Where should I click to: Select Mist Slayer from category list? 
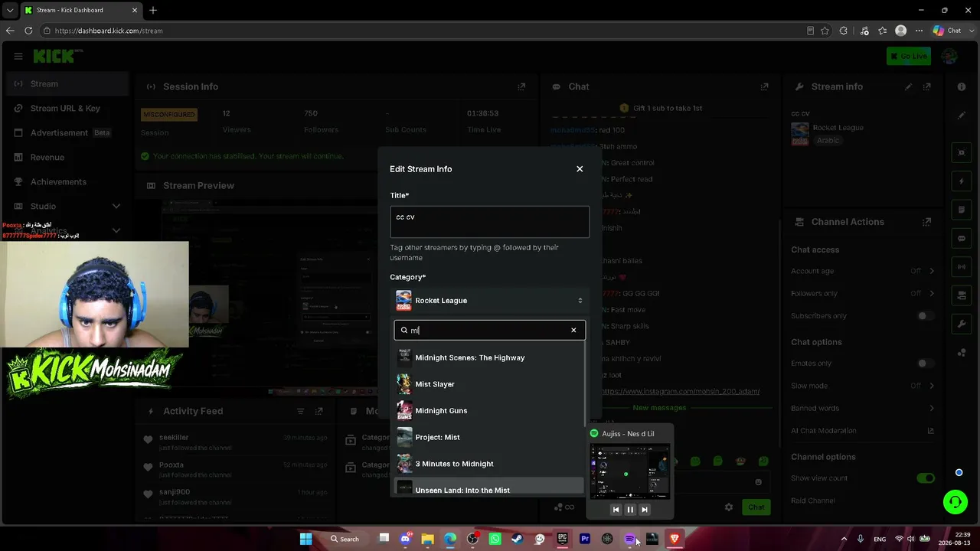(x=489, y=384)
